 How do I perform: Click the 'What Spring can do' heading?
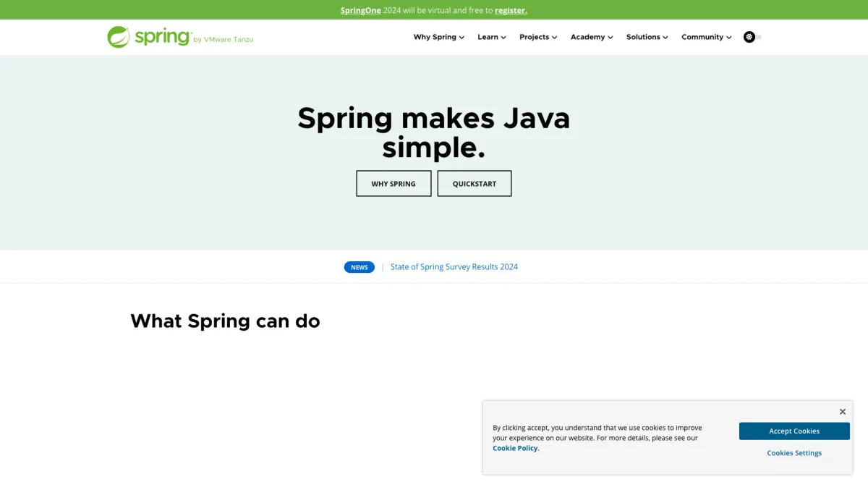click(x=225, y=321)
